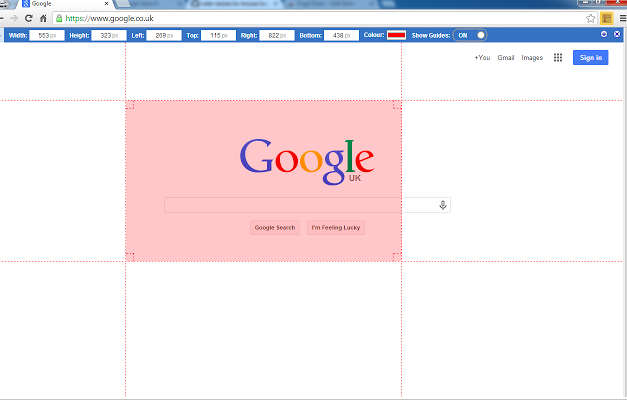This screenshot has width=627, height=400.
Task: Open the Chrome hamburger menu
Action: (x=623, y=18)
